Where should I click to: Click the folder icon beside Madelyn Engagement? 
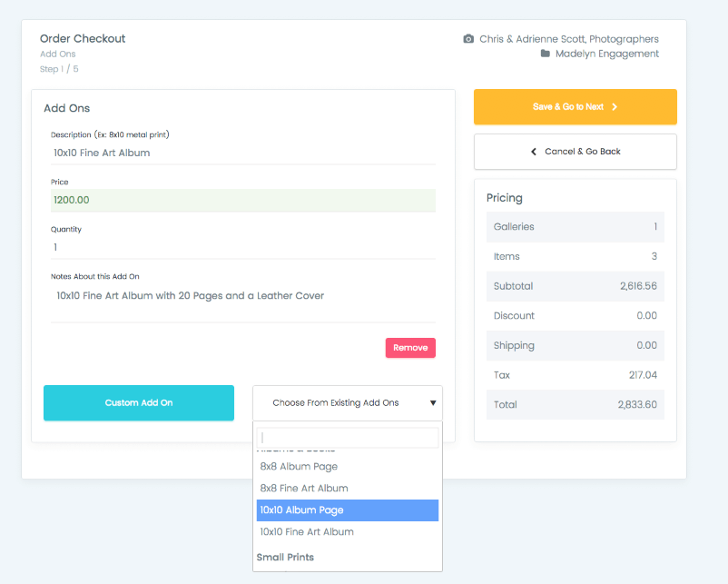[x=546, y=54]
